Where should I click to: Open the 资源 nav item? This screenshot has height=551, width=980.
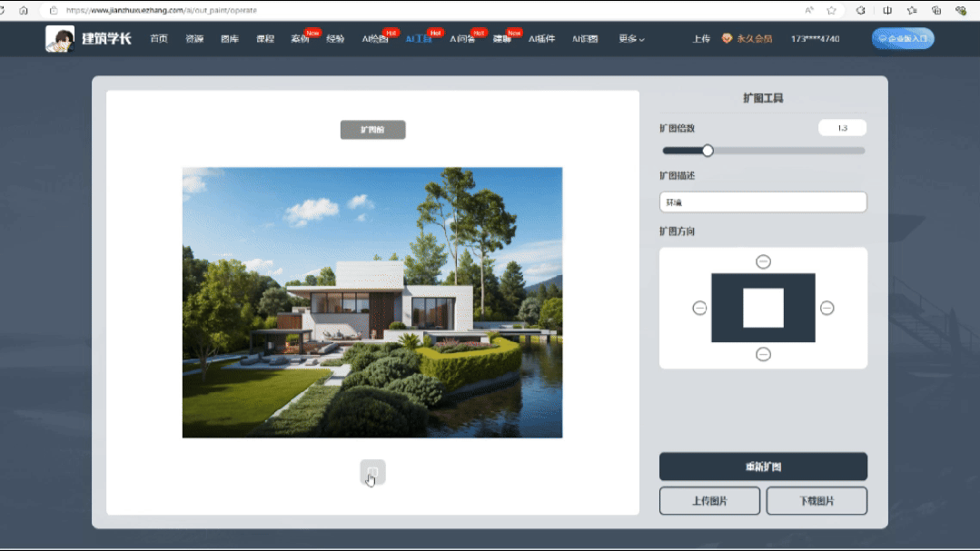[194, 39]
